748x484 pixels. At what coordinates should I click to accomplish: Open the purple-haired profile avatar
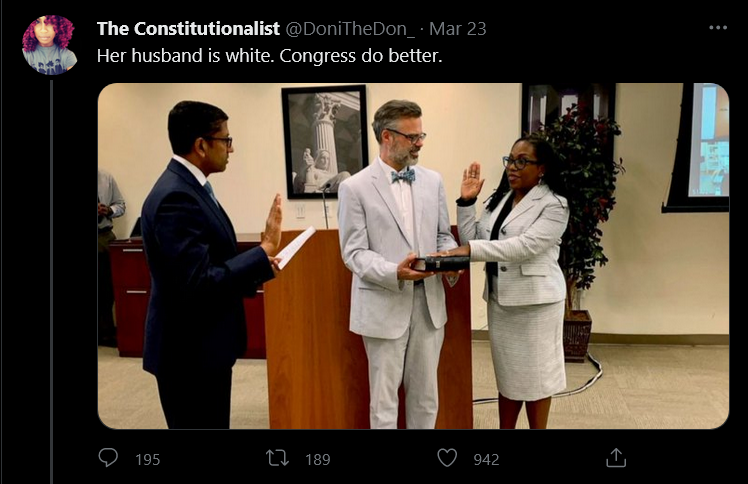point(49,45)
